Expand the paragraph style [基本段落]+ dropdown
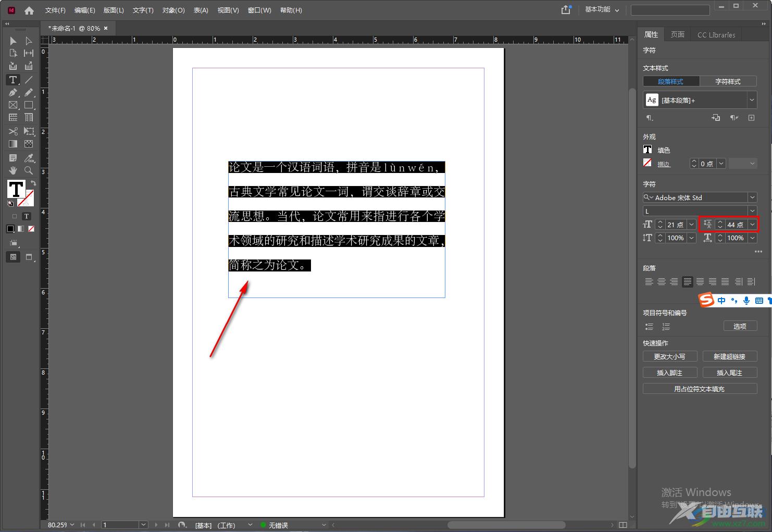The width and height of the screenshot is (772, 532). 752,100
